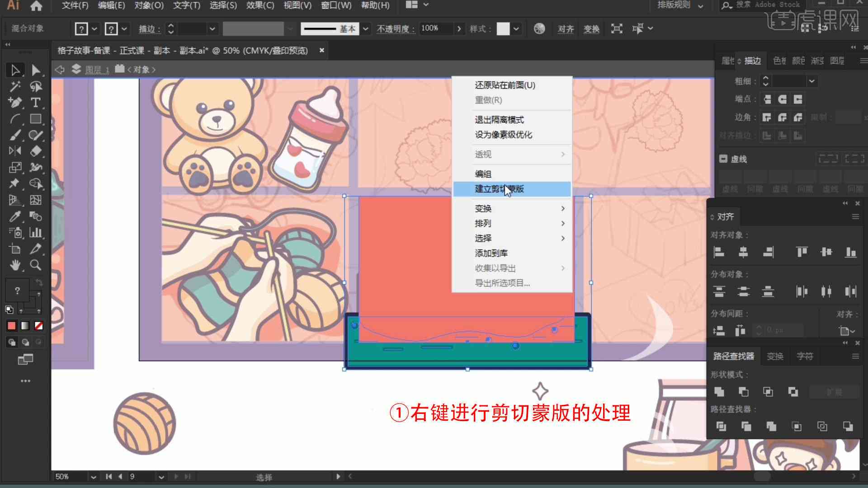
Task: Choose the butt cap option
Action: point(767,99)
